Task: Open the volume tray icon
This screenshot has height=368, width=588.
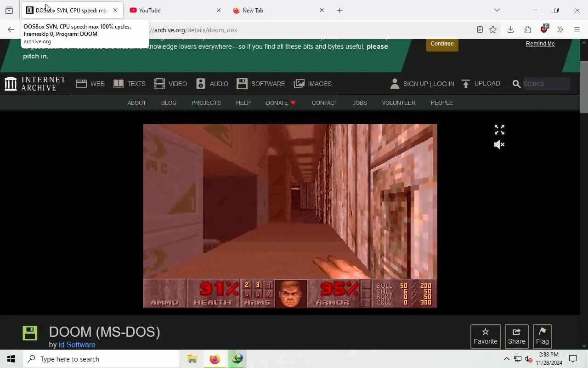Action: pos(529,359)
